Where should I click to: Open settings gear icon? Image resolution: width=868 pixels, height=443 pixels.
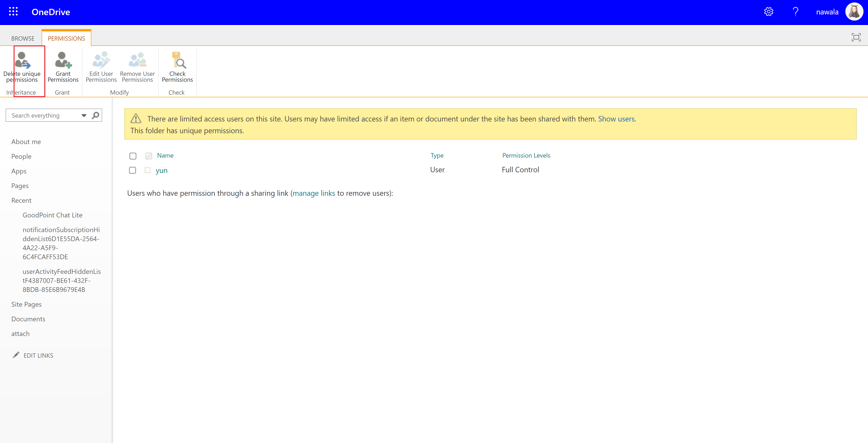(x=768, y=12)
